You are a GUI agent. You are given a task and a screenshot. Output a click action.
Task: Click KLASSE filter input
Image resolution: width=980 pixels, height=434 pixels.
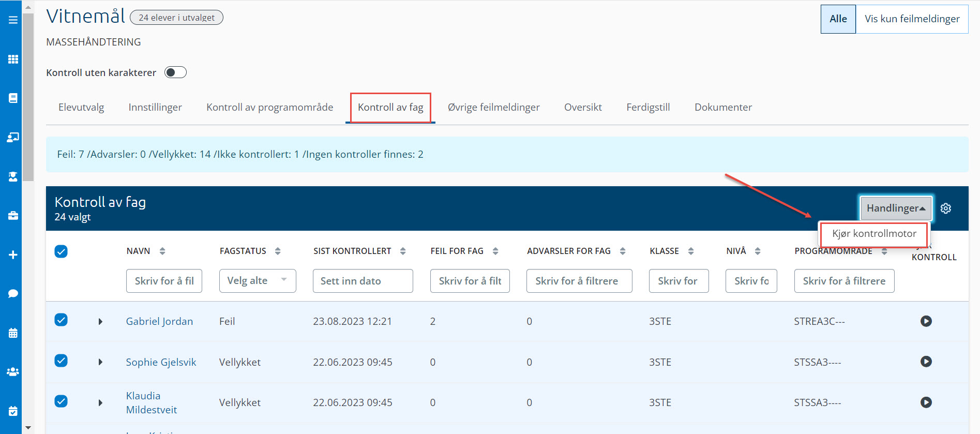pos(679,281)
